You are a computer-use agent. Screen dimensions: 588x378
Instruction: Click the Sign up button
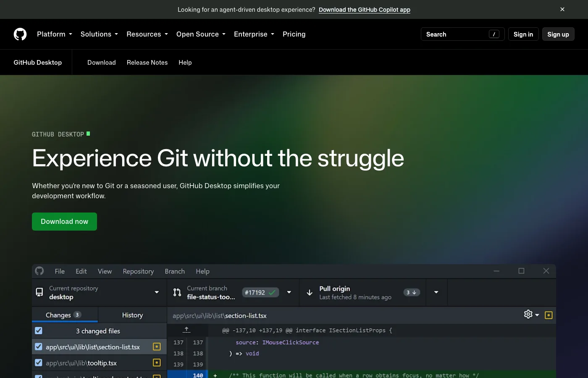[x=558, y=34]
